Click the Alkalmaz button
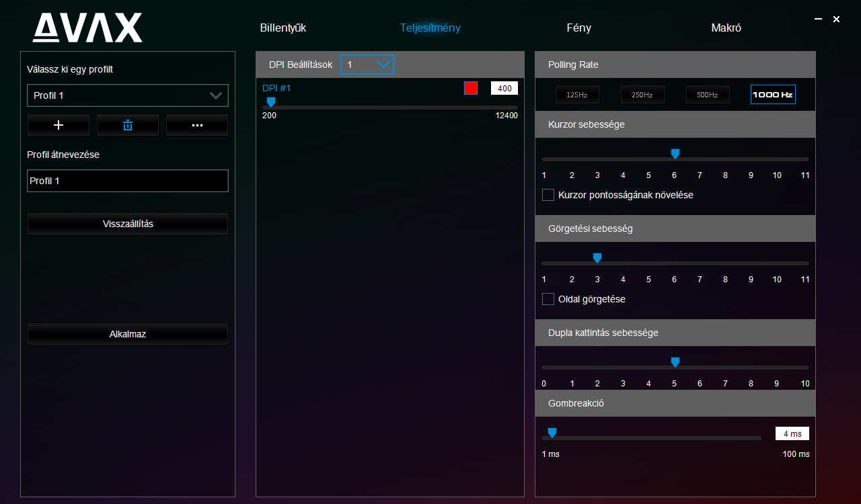This screenshot has height=504, width=861. (128, 334)
